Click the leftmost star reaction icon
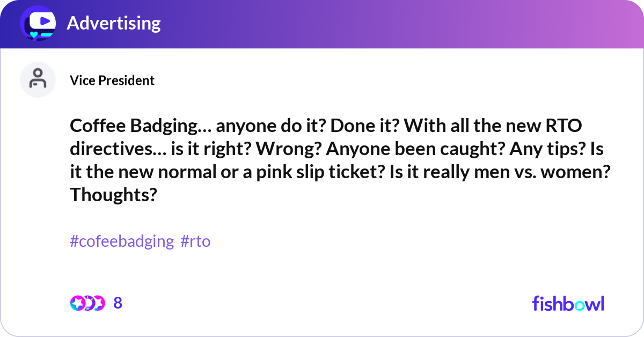Image resolution: width=644 pixels, height=337 pixels. (x=77, y=303)
